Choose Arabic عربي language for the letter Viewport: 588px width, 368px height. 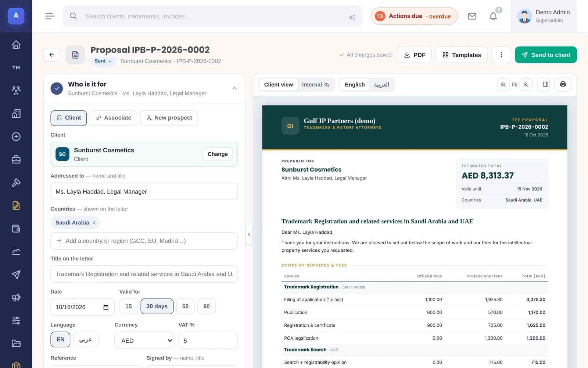click(x=86, y=340)
